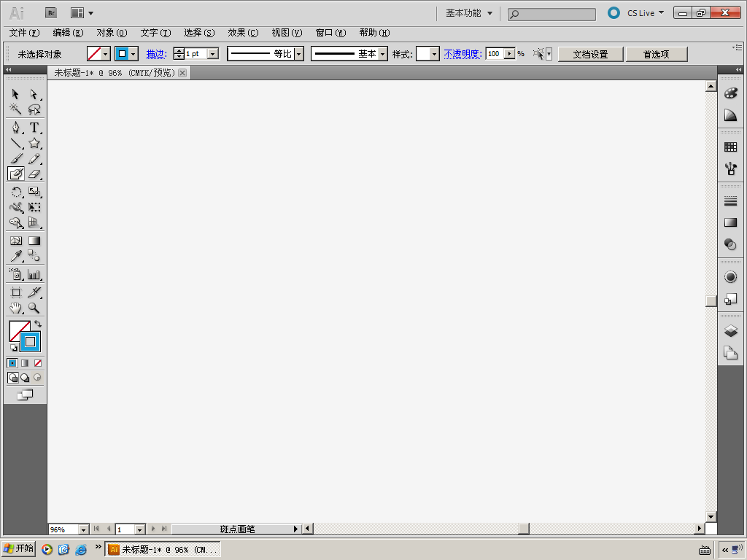Select the Lasso tool
747x560 pixels.
click(34, 109)
